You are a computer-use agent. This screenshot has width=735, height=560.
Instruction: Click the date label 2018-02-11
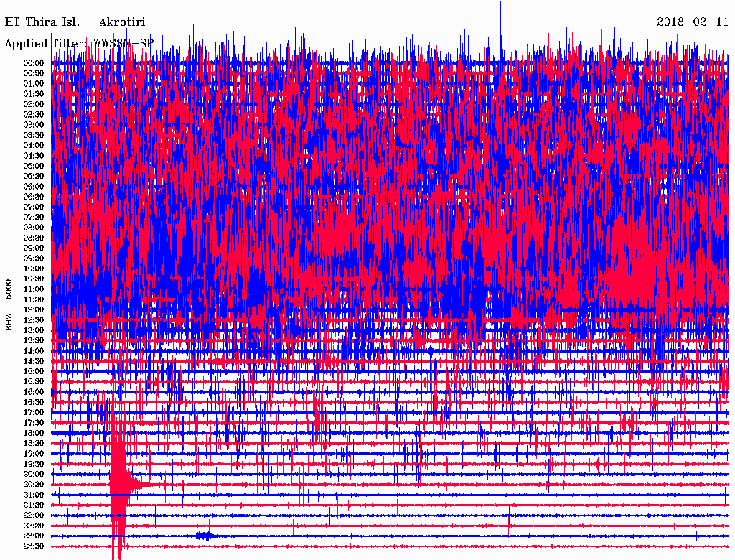point(693,22)
